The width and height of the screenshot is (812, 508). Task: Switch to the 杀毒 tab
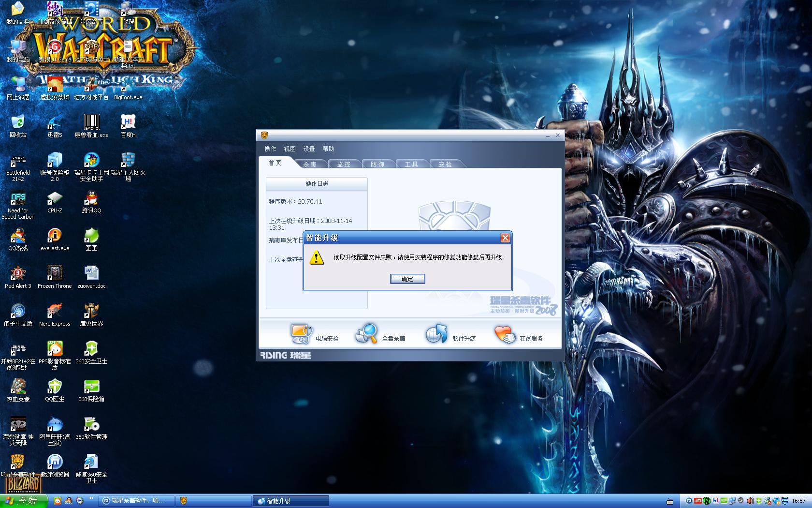[310, 164]
